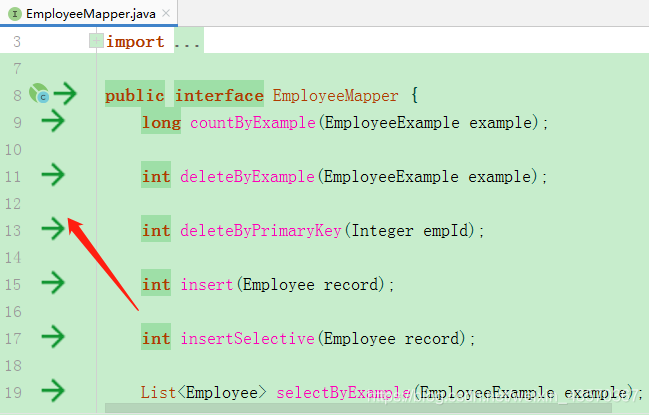Click the 'public' keyword

(x=135, y=96)
